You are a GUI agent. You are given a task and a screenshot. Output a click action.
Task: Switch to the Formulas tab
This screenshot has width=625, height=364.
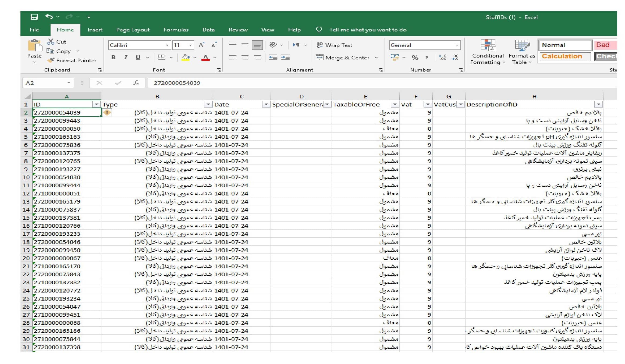tap(176, 30)
